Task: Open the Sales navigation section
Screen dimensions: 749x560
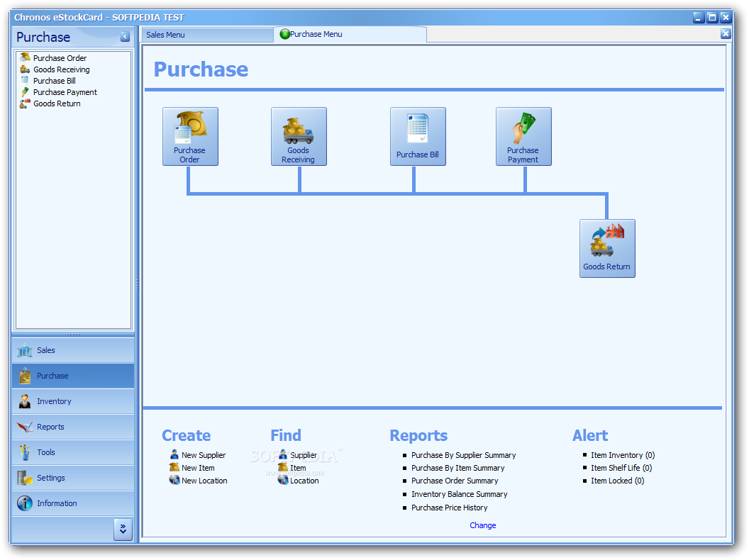Action: [x=73, y=350]
